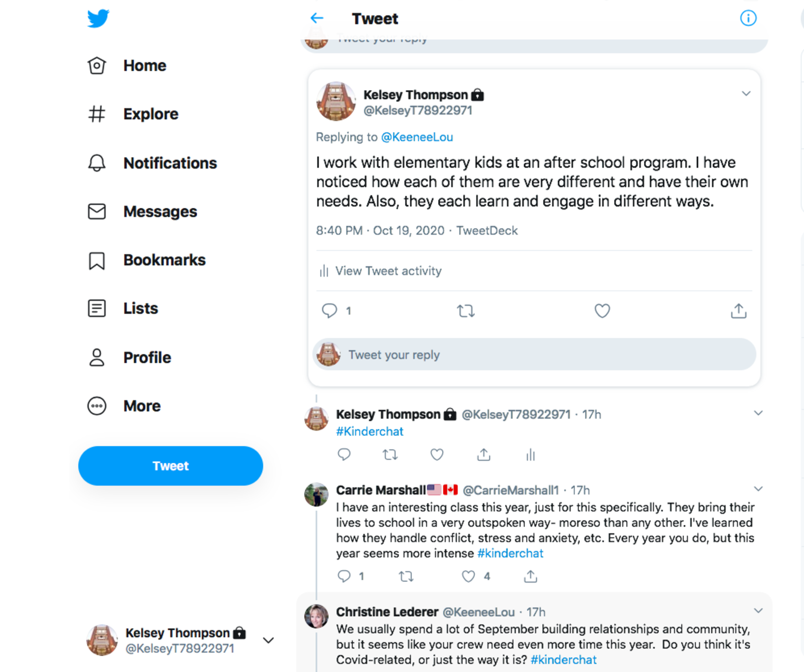
Task: Click the Twitter bird logo
Action: 98,18
